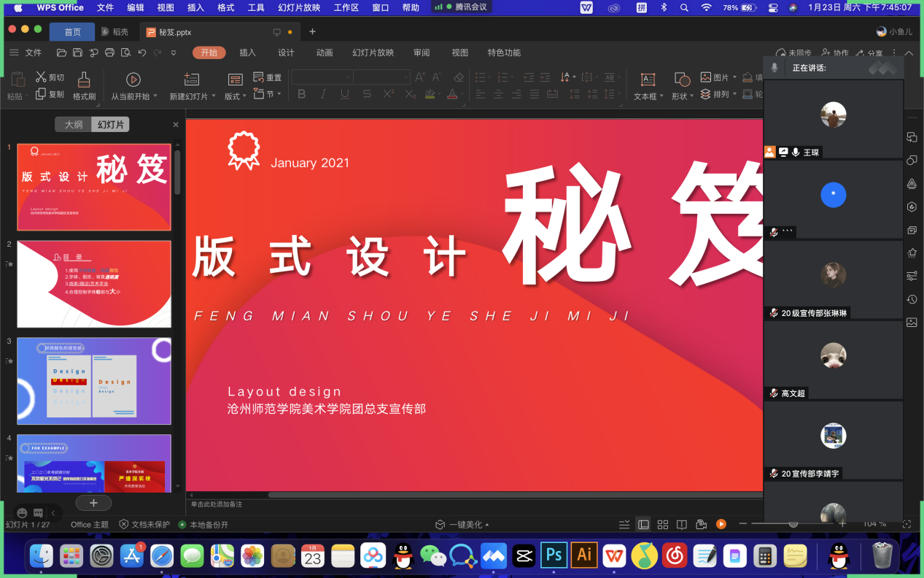Expand the font size combo box

pyautogui.click(x=405, y=77)
